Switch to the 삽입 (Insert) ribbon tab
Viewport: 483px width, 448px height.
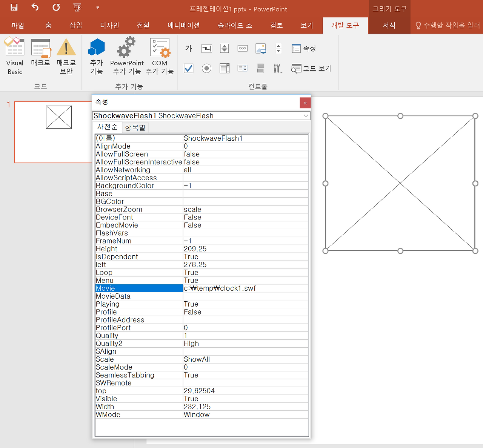pos(76,25)
